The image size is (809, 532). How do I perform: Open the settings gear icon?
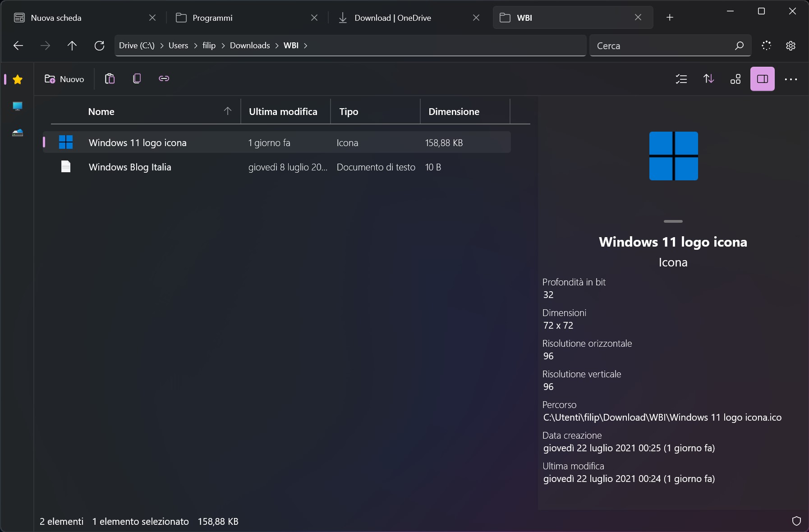(791, 46)
